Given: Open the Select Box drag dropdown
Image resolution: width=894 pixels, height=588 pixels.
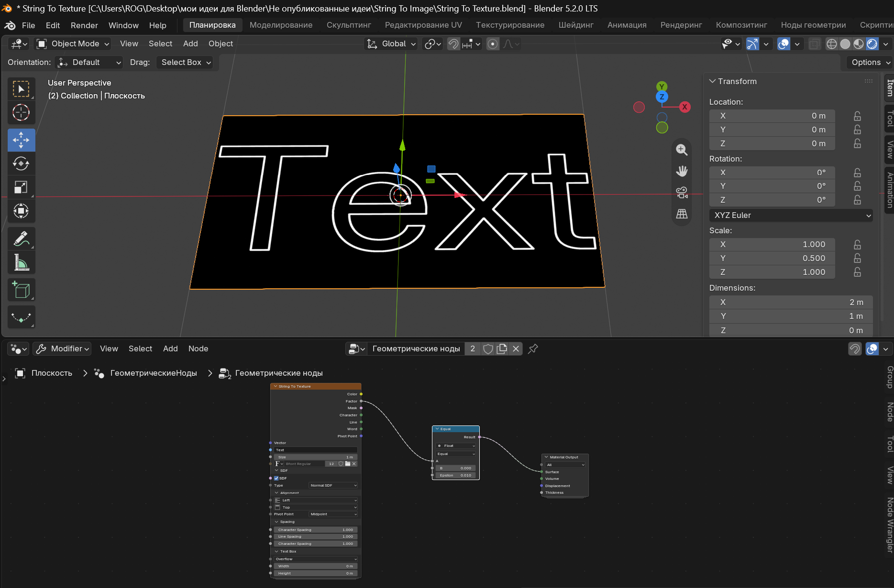Looking at the screenshot, I should tap(186, 63).
